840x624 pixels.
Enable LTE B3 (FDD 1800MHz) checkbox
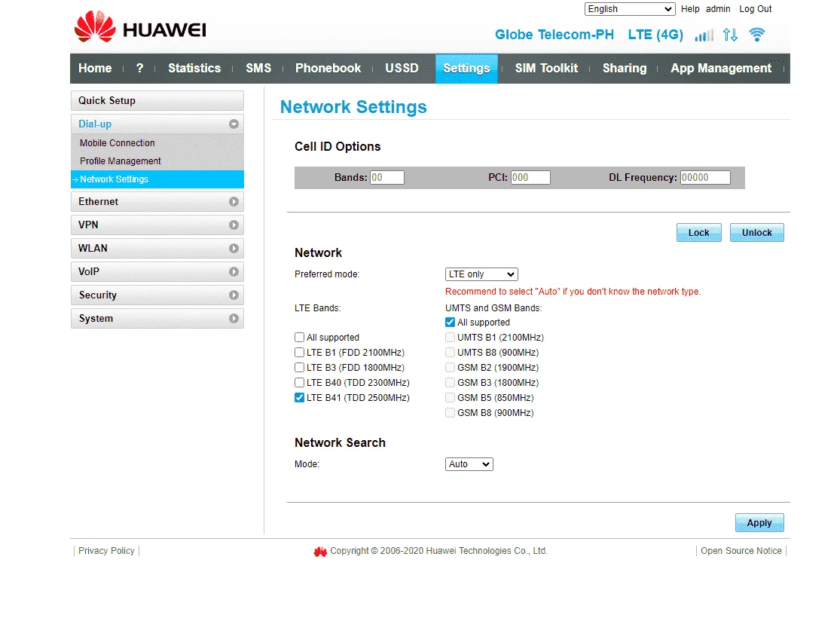click(x=300, y=367)
